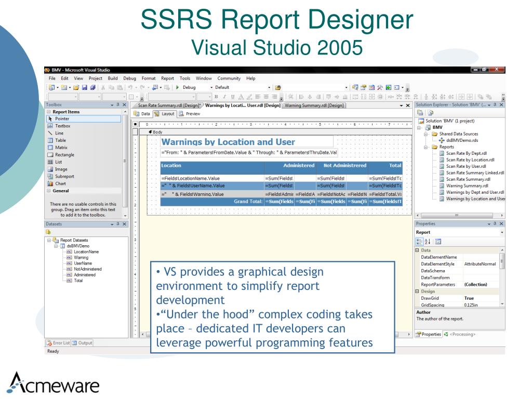Image resolution: width=532 pixels, height=399 pixels.
Task: Toggle auto-hide pin on Toolbox panel
Action: click(x=118, y=105)
